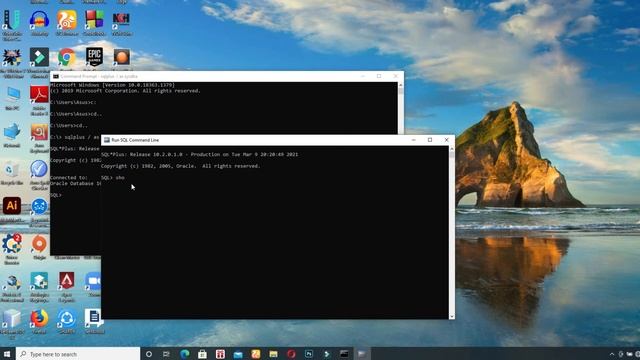Open the Windows Start menu

tap(7, 354)
